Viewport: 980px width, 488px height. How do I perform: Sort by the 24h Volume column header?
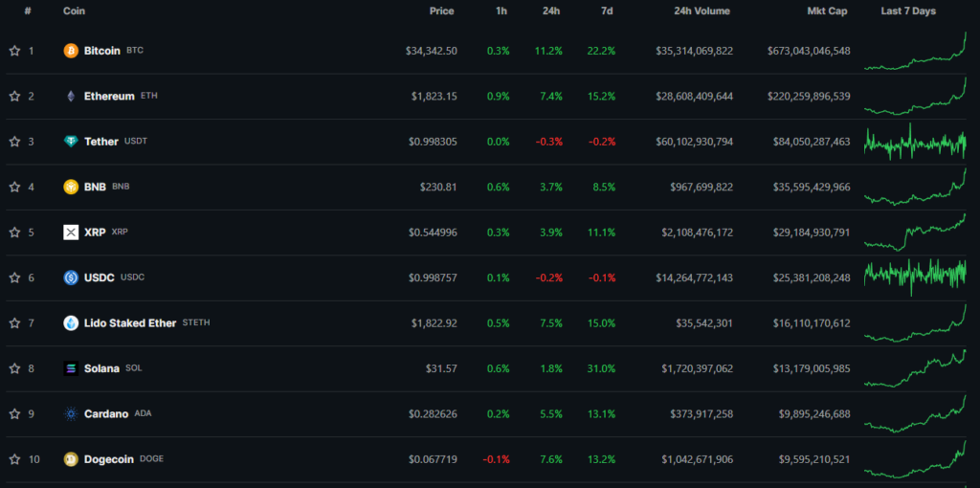702,11
